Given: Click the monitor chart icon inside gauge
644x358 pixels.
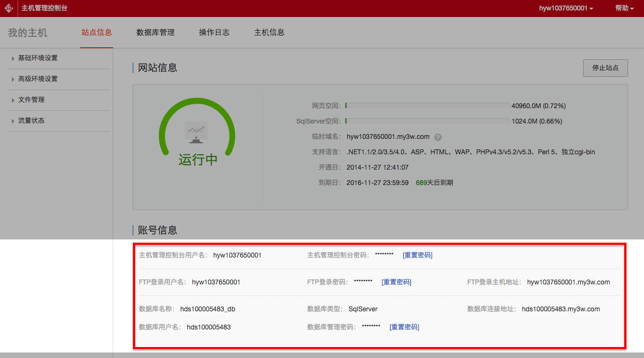Looking at the screenshot, I should pyautogui.click(x=197, y=133).
